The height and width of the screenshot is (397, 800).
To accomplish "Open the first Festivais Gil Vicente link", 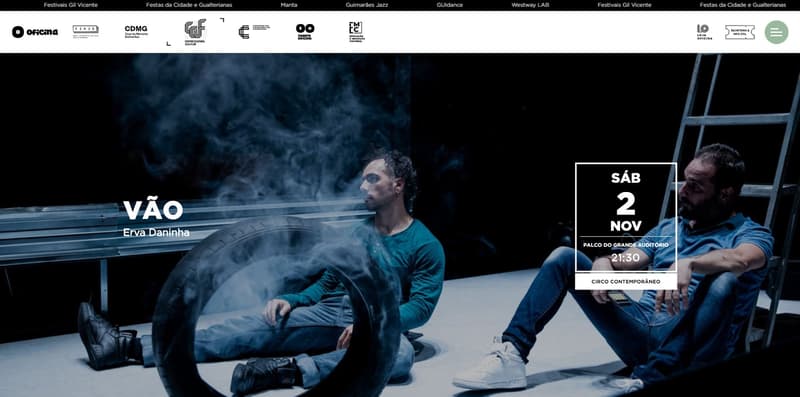I will click(x=70, y=5).
